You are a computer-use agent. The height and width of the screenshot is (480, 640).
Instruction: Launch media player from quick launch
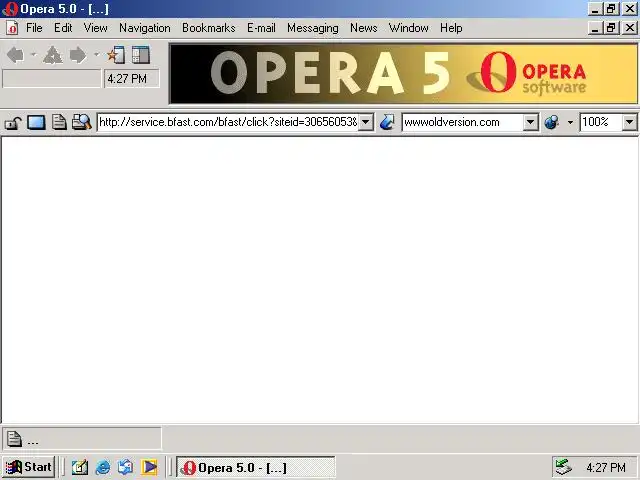149,467
